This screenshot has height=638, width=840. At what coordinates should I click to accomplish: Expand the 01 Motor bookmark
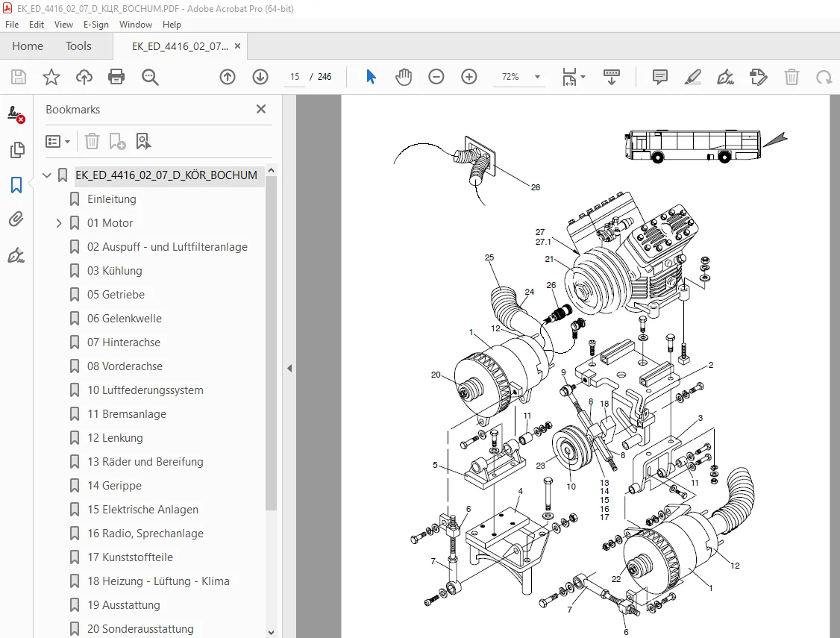click(59, 223)
